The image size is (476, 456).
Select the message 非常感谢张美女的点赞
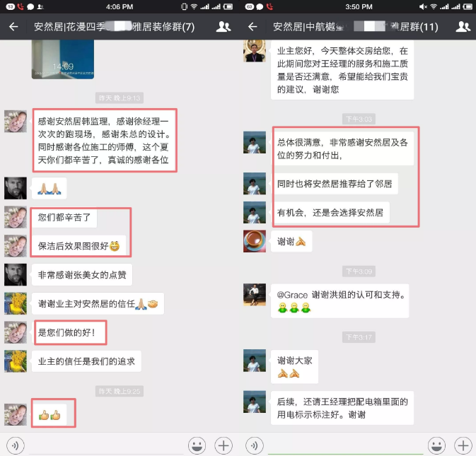[82, 275]
